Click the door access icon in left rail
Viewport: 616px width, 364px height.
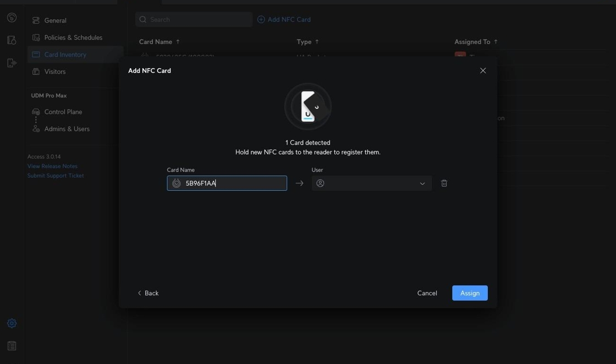12,40
